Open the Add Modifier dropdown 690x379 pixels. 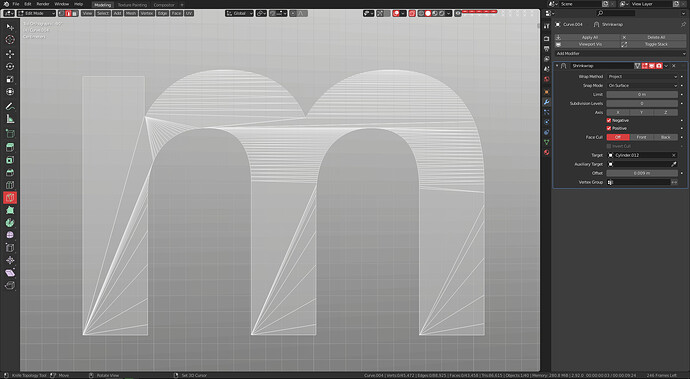tap(620, 53)
